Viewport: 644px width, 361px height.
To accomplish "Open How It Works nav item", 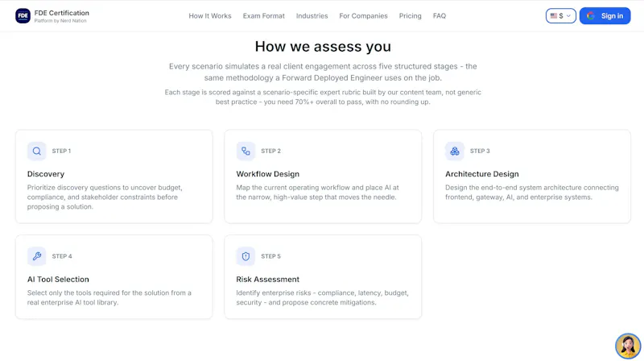I will [x=210, y=15].
